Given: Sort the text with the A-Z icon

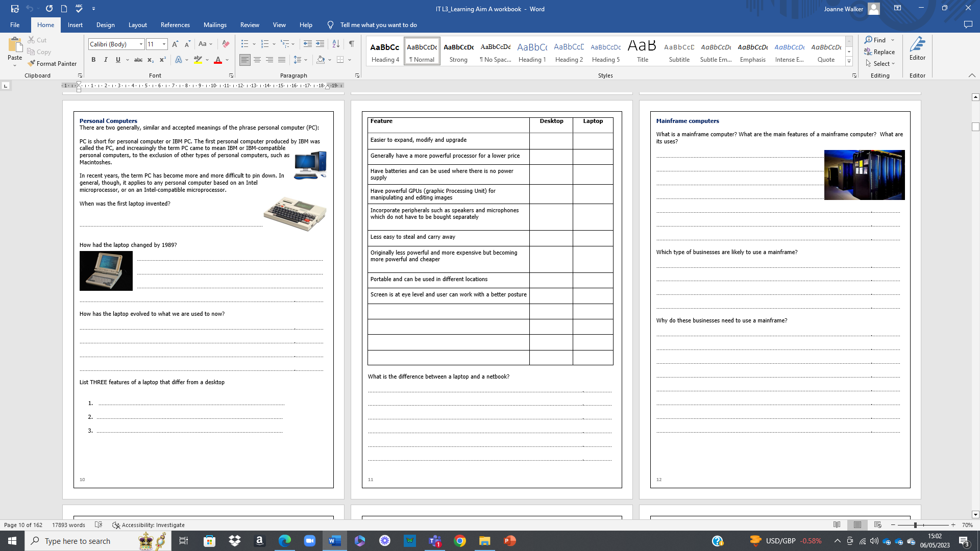Looking at the screenshot, I should (x=335, y=44).
